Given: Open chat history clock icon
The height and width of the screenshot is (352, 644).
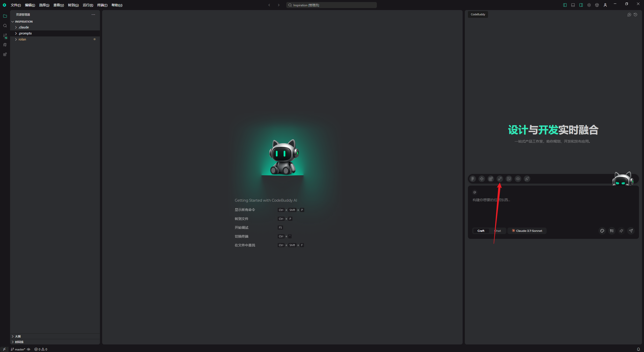Looking at the screenshot, I should click(635, 15).
